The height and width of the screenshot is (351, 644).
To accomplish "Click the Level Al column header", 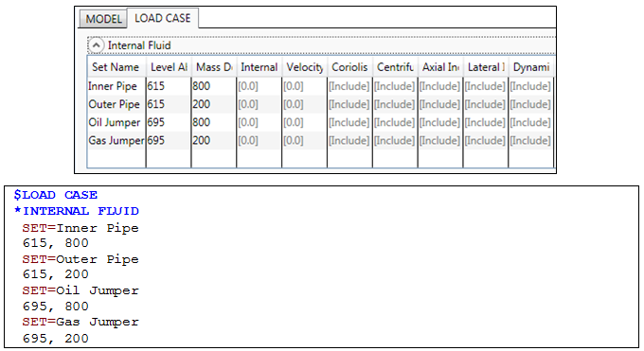I will tap(169, 67).
